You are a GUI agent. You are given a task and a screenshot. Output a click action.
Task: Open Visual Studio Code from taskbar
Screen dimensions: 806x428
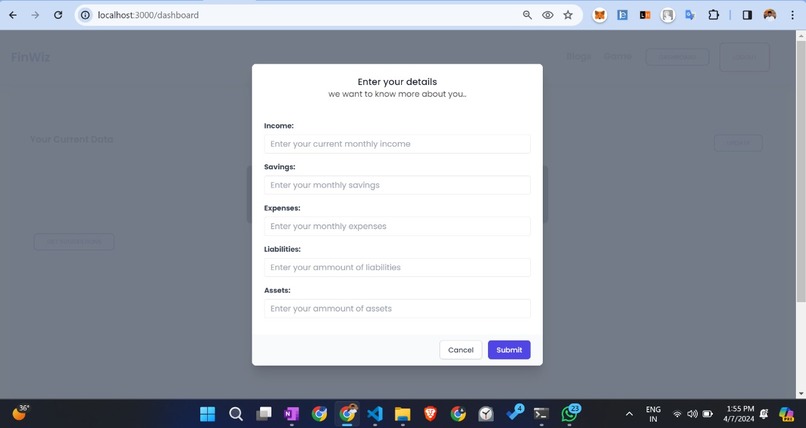click(375, 414)
